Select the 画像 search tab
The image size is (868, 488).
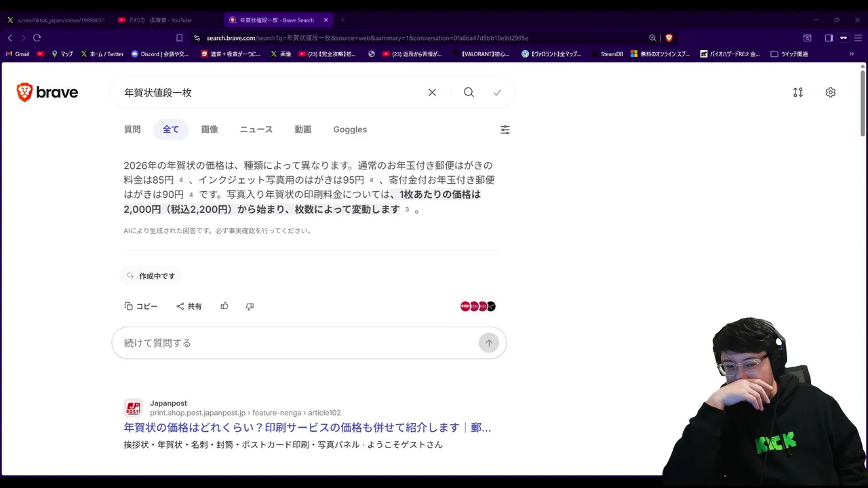[210, 129]
